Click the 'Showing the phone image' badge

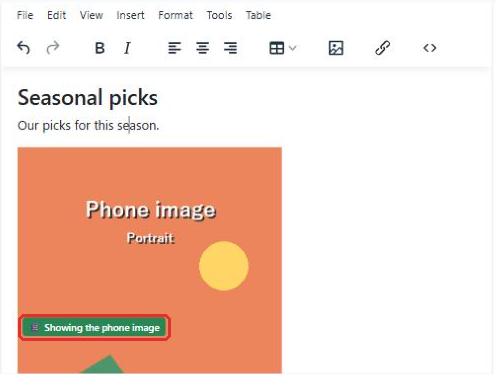[95, 327]
